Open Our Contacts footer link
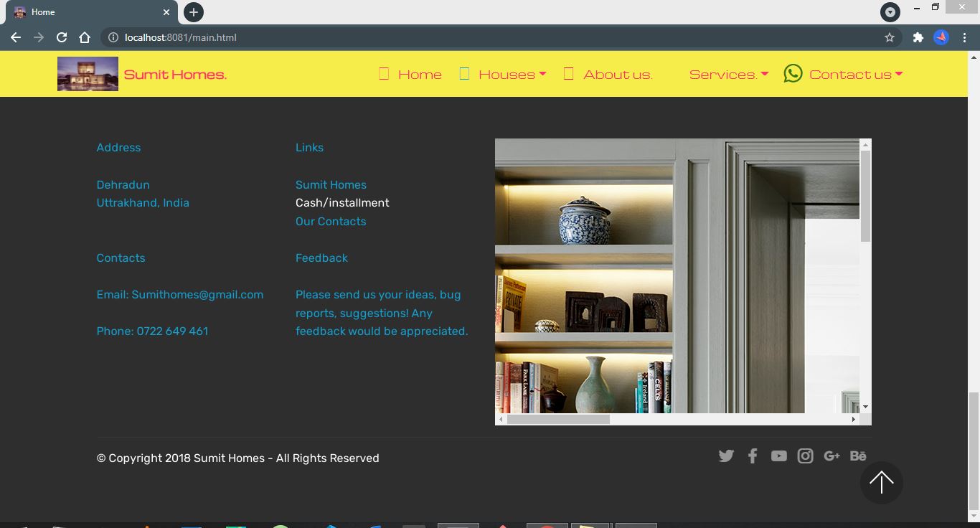The width and height of the screenshot is (980, 528). click(x=331, y=221)
